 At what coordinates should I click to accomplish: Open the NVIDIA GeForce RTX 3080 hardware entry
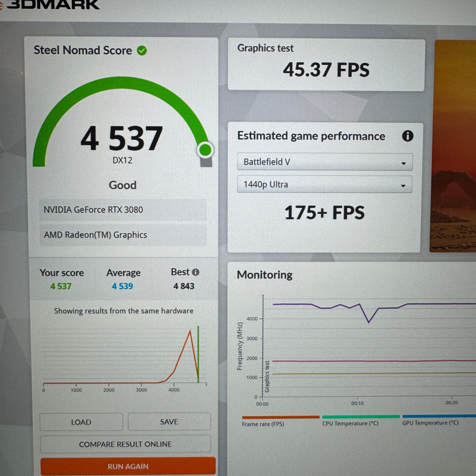point(94,210)
